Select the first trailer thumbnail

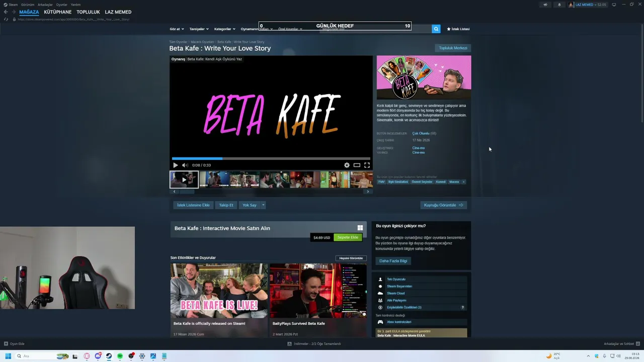[x=184, y=179]
